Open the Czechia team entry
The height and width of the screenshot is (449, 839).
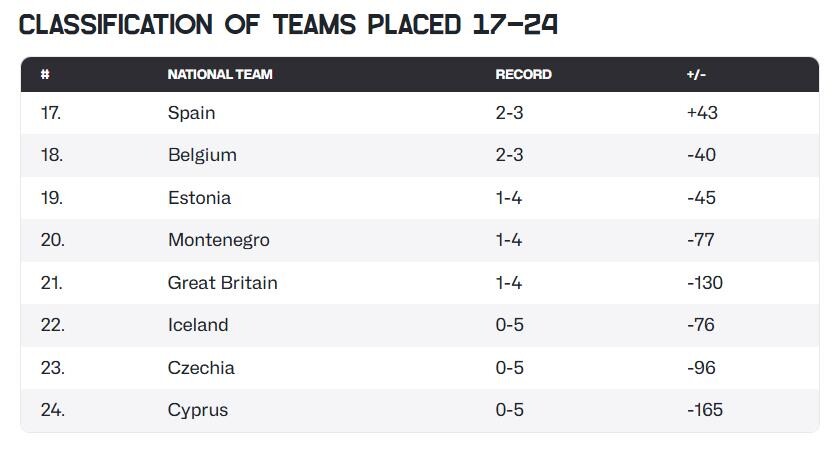(x=201, y=368)
